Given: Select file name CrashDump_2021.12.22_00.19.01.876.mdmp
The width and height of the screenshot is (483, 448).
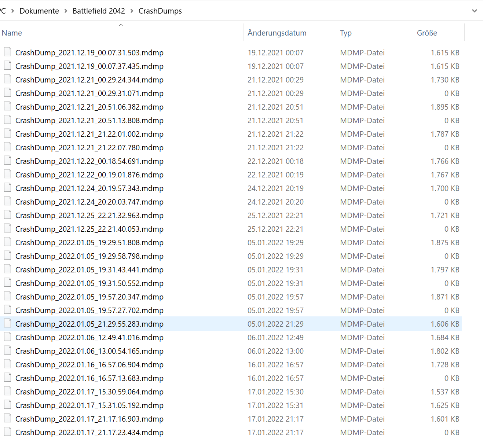Looking at the screenshot, I should pyautogui.click(x=89, y=175).
